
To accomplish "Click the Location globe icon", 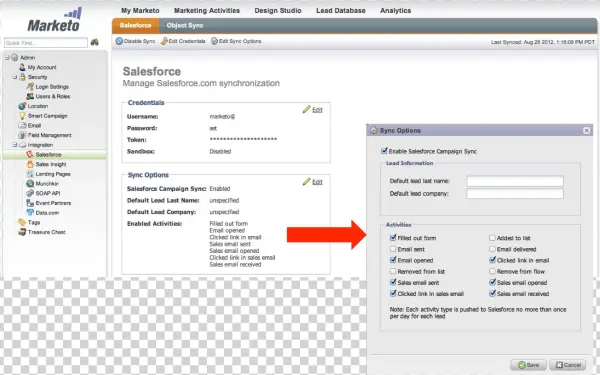I will 22,106.
